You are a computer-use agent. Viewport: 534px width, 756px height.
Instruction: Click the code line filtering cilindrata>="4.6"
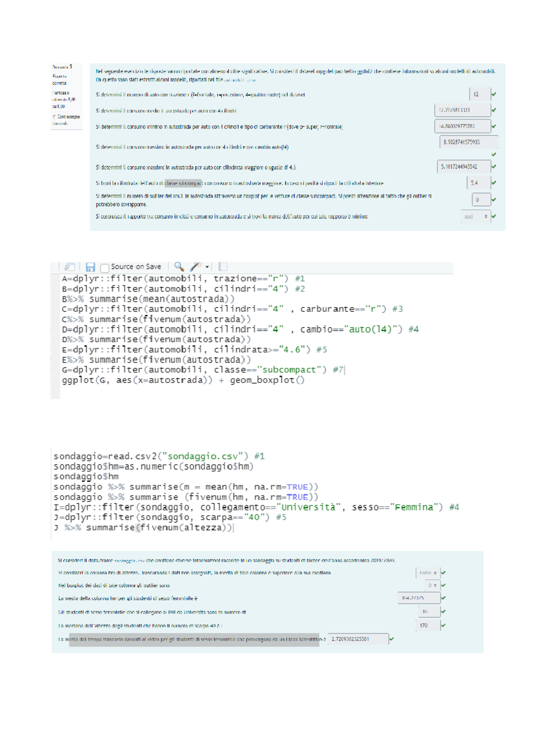[194, 350]
